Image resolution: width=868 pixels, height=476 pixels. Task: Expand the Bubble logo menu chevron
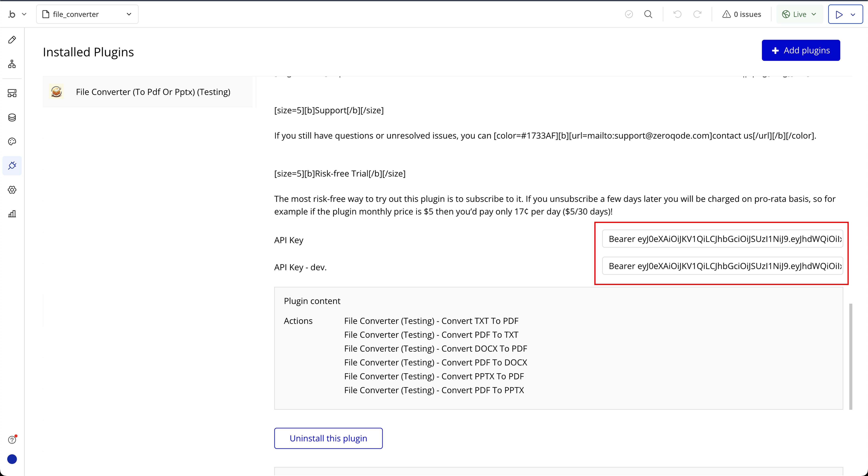(x=24, y=14)
